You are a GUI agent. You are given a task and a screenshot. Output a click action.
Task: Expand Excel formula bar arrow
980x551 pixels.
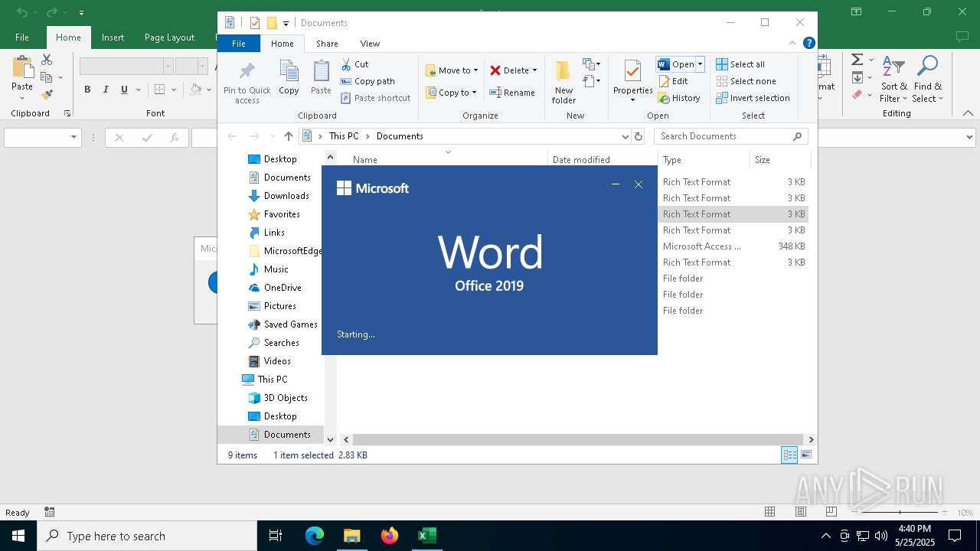(x=969, y=138)
